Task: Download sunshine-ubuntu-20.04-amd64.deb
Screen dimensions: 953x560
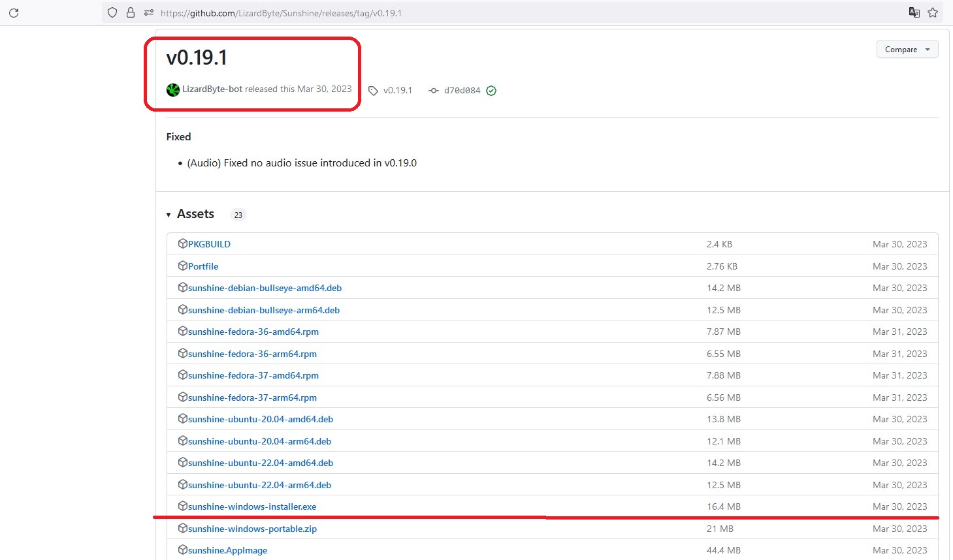Action: (x=261, y=419)
